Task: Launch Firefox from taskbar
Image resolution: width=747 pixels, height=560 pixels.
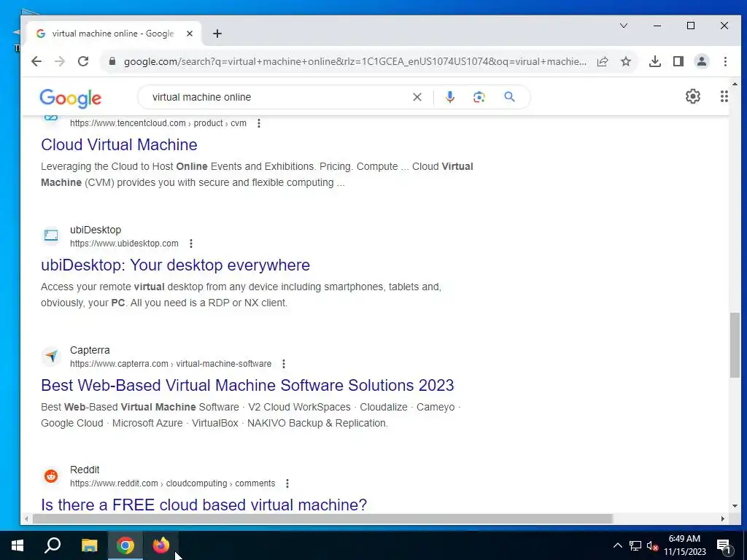Action: (x=161, y=545)
